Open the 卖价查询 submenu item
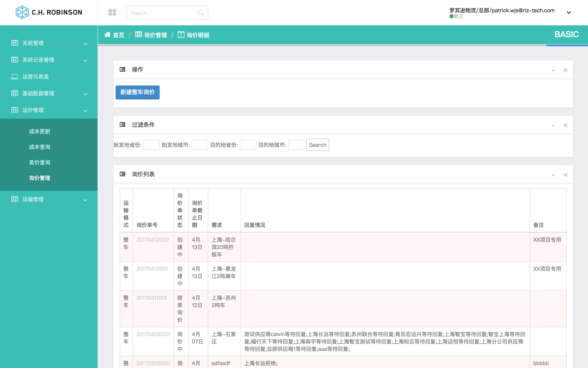 (40, 162)
